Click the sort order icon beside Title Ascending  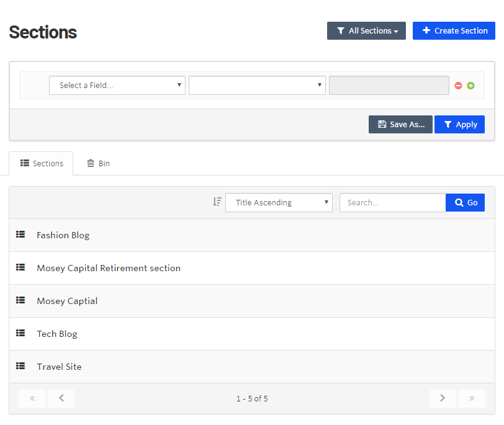217,202
